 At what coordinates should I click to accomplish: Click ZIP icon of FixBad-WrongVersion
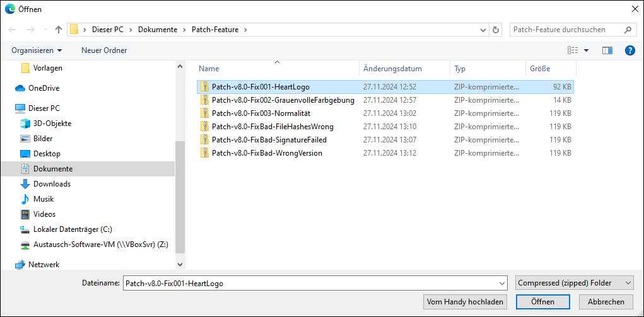(x=204, y=153)
